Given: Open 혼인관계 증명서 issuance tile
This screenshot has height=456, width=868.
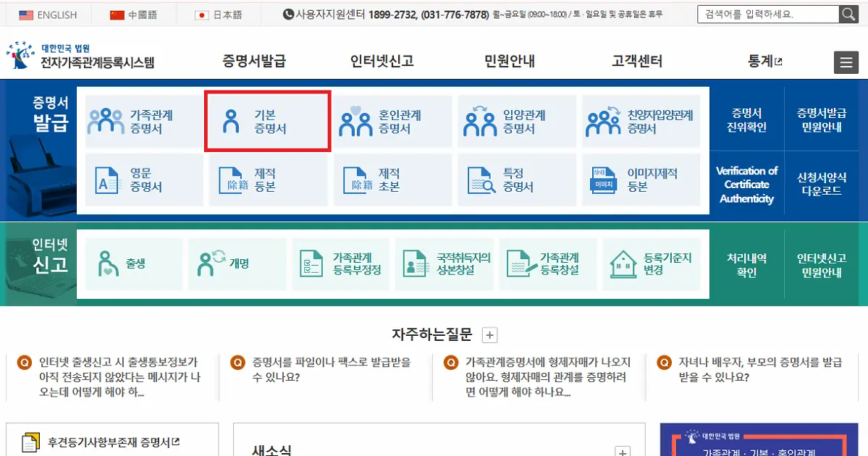Looking at the screenshot, I should (392, 122).
